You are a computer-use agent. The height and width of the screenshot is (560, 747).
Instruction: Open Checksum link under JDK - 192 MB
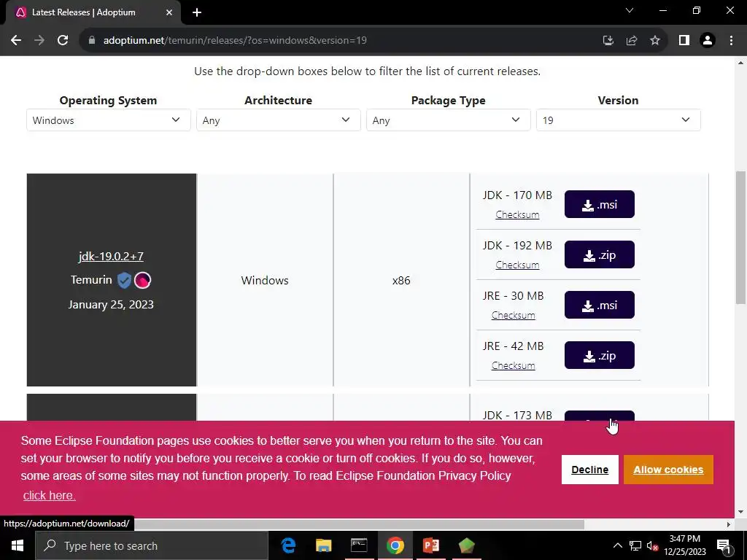[x=517, y=265]
